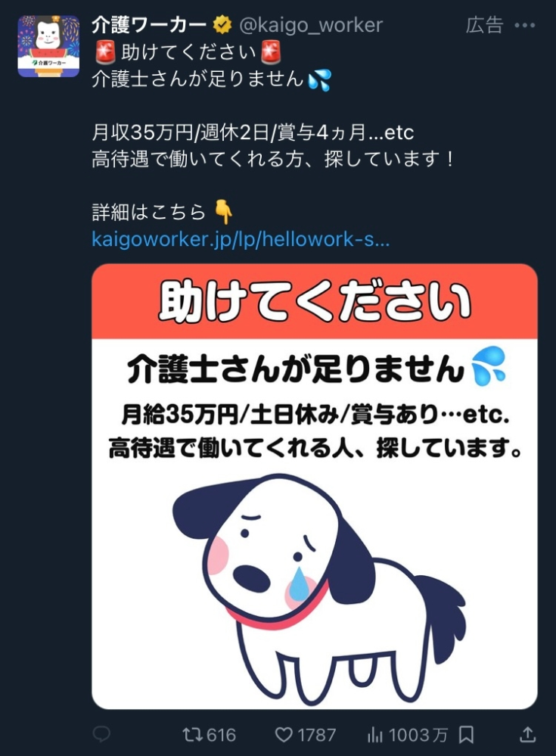Click the red 助けてください banner
556x756 pixels.
pyautogui.click(x=315, y=301)
